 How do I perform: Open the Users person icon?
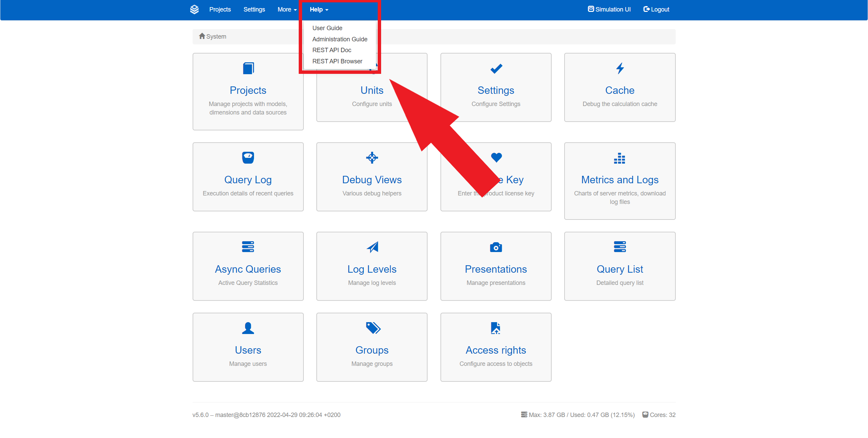(248, 328)
